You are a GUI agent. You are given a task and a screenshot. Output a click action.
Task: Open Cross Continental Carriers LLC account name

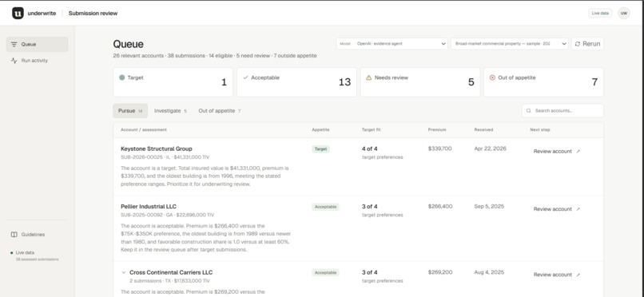(x=171, y=272)
